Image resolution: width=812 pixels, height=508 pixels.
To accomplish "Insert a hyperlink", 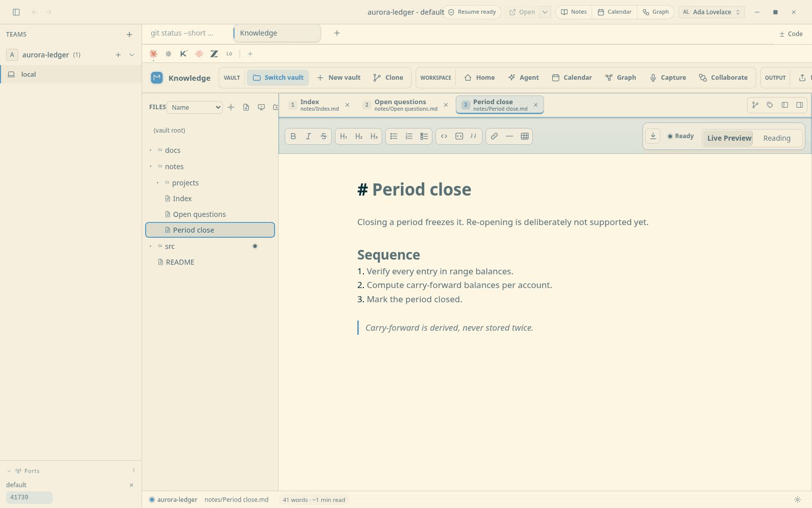I will (x=494, y=136).
